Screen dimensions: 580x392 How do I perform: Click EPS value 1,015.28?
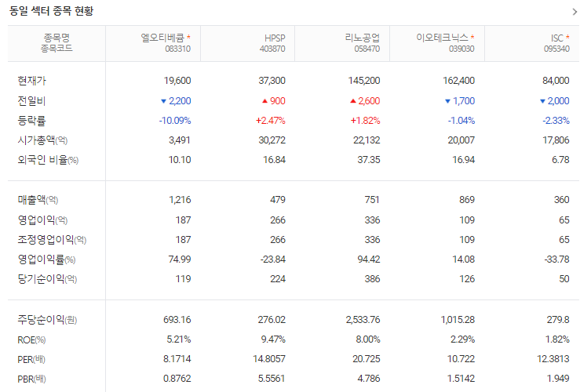pos(458,320)
